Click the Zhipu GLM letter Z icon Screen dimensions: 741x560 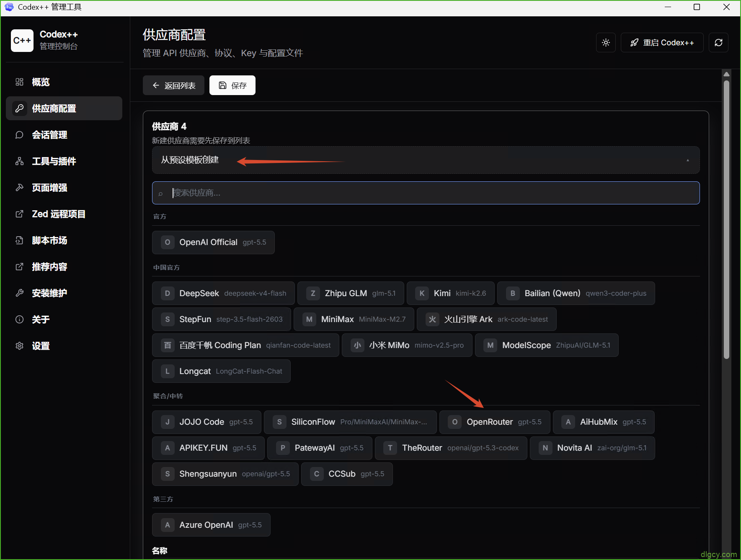(313, 294)
